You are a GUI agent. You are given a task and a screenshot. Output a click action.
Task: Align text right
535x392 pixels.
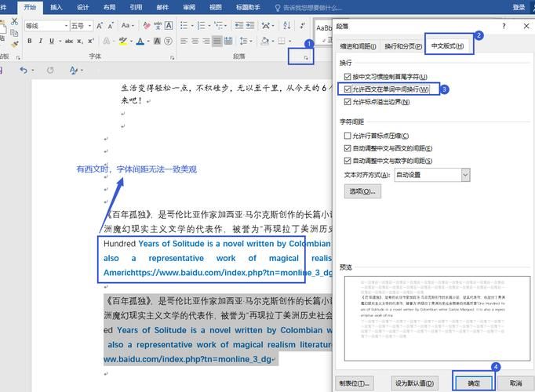tap(206, 41)
